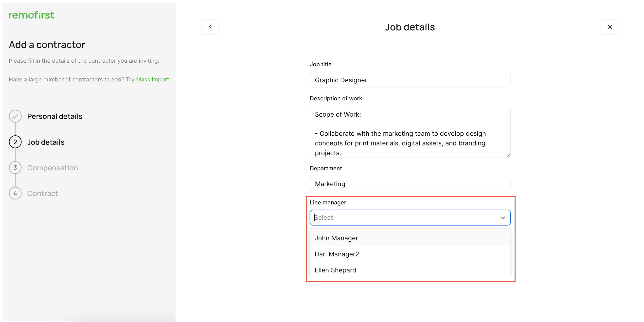Click the Personal details green checkmark step

15,116
